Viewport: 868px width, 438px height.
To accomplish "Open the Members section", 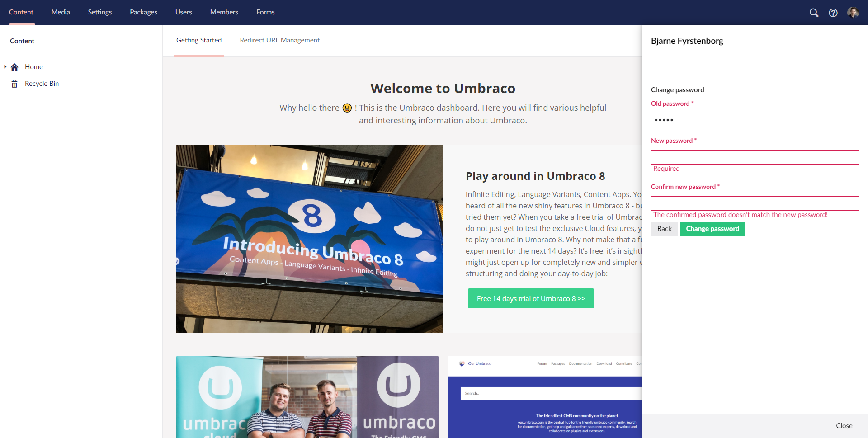I will pos(224,12).
